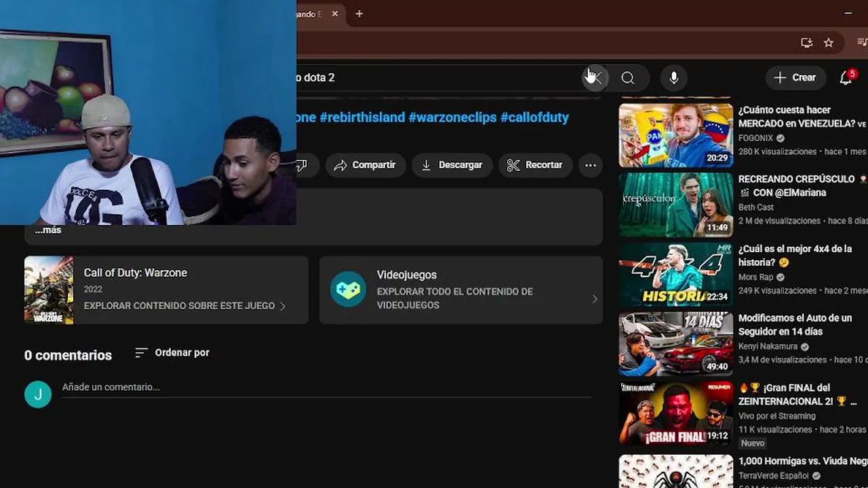Open the mejor 4x4 video thumbnail
Image resolution: width=868 pixels, height=488 pixels.
pyautogui.click(x=676, y=274)
